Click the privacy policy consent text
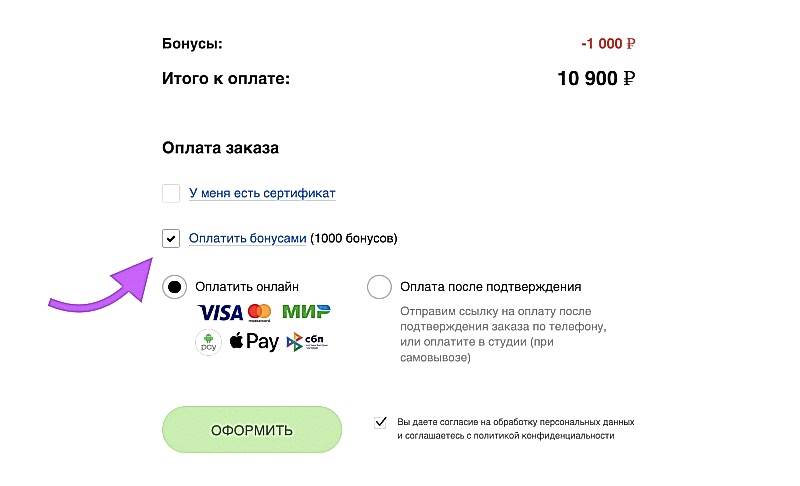 coord(515,429)
